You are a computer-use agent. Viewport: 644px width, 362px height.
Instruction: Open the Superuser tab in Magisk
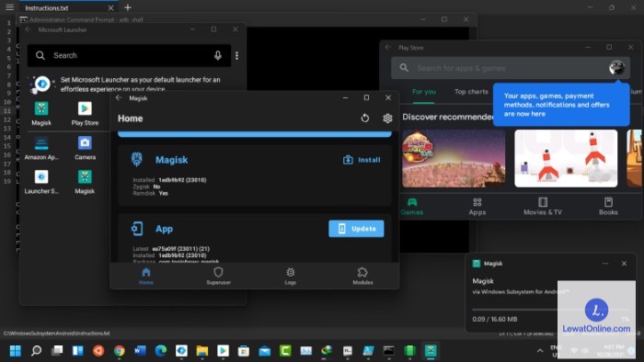coord(219,276)
